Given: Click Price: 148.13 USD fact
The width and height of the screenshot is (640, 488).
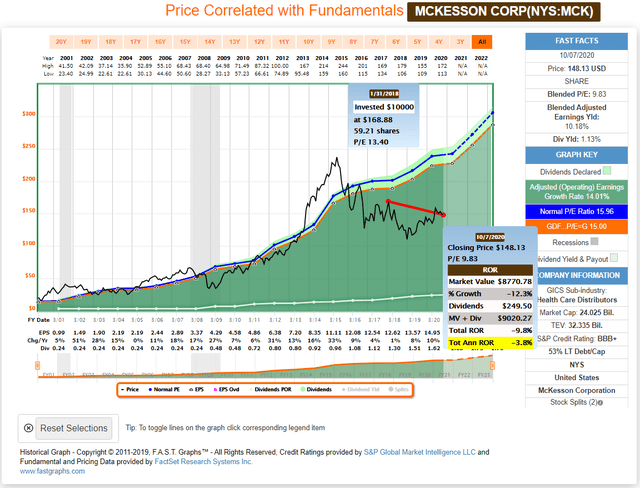Looking at the screenshot, I should coord(576,69).
